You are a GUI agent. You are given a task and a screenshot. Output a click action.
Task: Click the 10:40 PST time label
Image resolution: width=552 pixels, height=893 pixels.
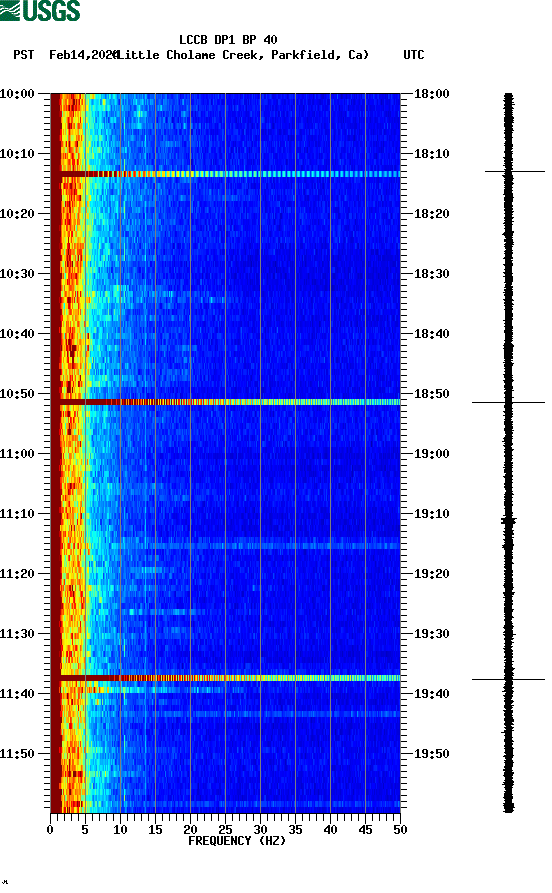pos(17,334)
